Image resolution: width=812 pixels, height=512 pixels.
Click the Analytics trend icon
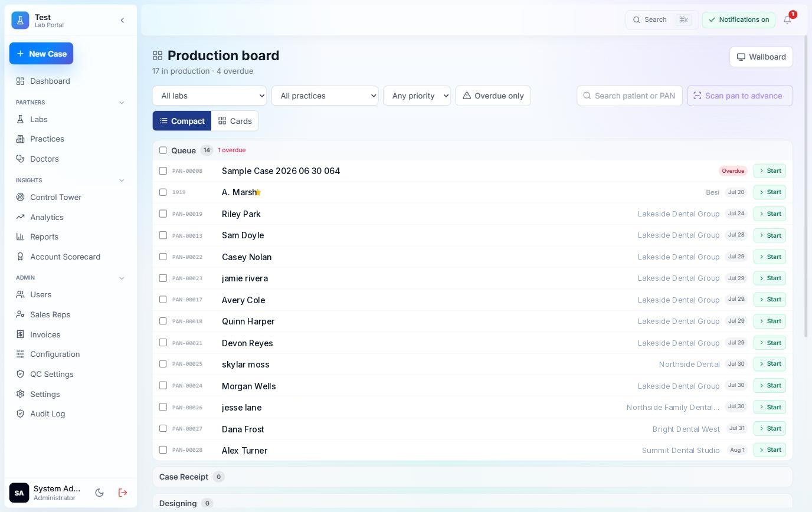20,217
